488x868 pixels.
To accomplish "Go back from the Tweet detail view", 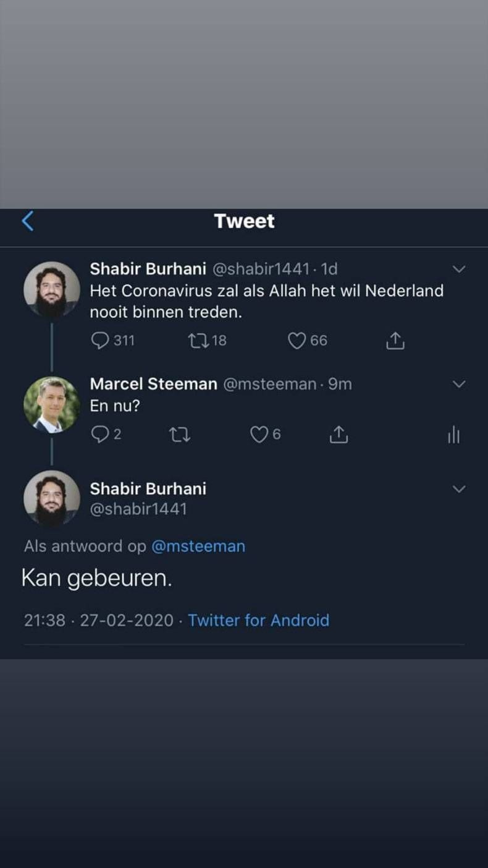I will (26, 221).
